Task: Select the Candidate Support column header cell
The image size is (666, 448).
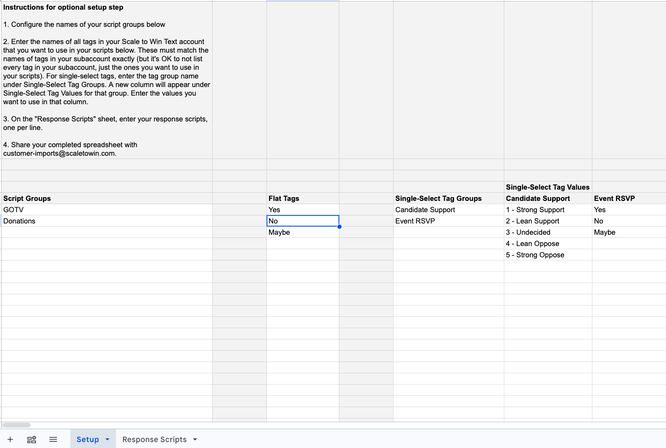Action: (x=548, y=198)
